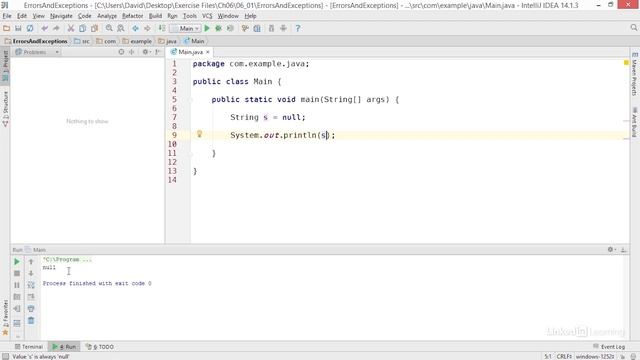This screenshot has width=640, height=360.
Task: Click the Stop button in Run panel
Action: click(x=17, y=273)
